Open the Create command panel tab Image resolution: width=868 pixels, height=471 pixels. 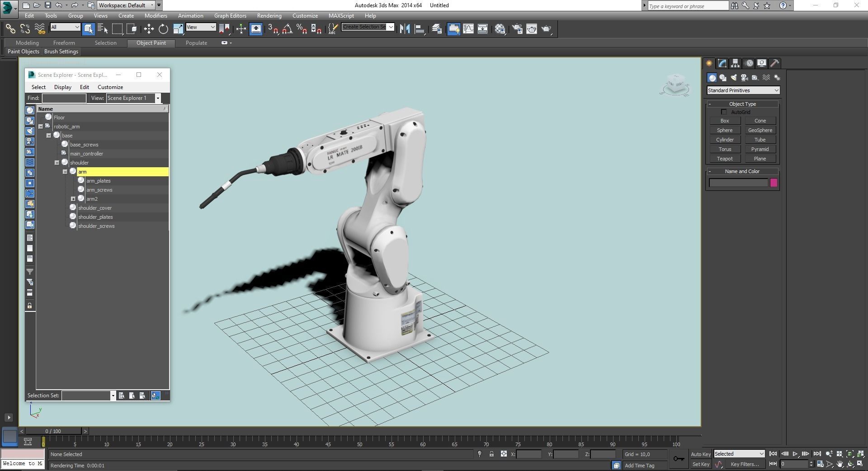[709, 63]
